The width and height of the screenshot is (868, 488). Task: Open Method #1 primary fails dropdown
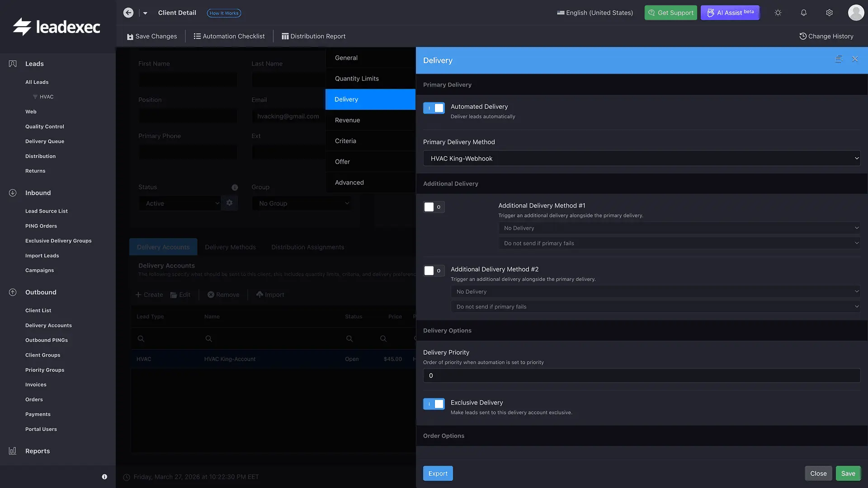pos(679,243)
